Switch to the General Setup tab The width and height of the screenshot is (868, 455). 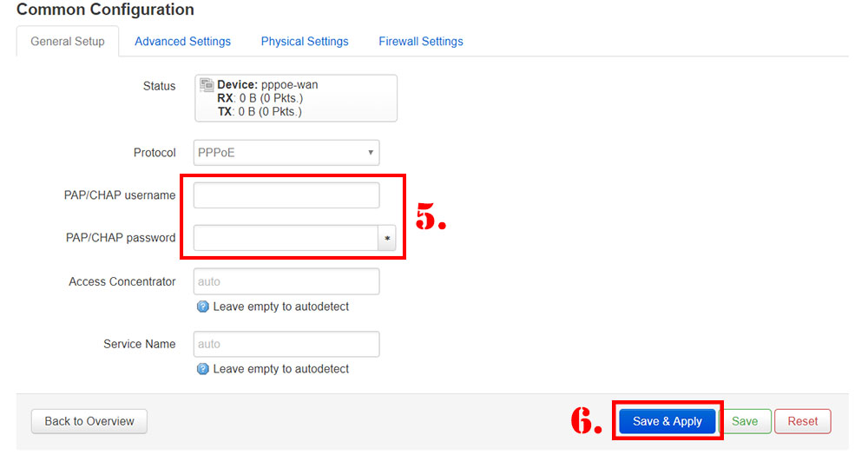pyautogui.click(x=68, y=42)
